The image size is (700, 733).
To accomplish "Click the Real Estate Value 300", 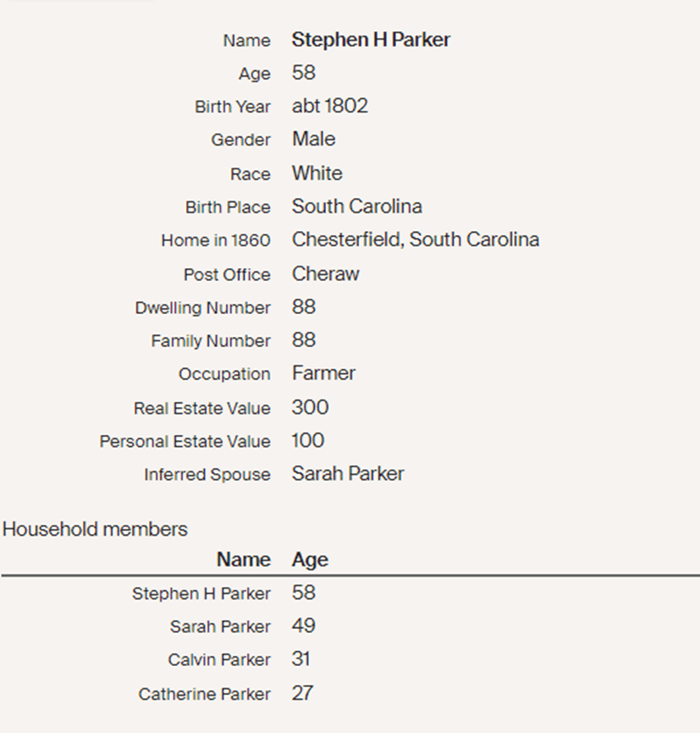I will (x=310, y=407).
